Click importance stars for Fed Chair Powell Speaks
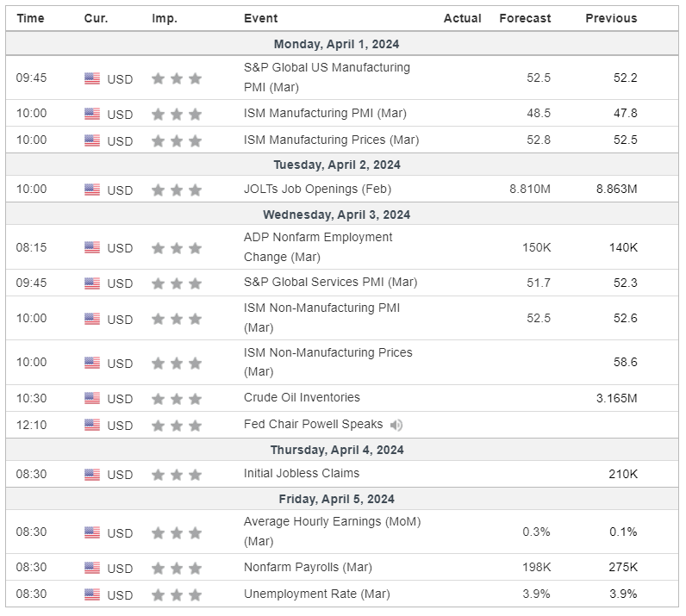 pos(177,426)
